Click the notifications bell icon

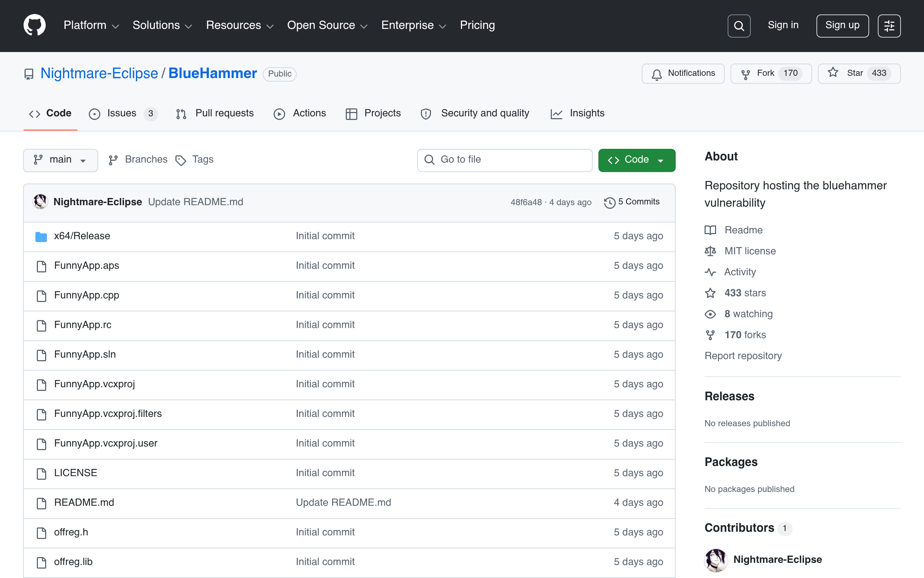click(657, 74)
